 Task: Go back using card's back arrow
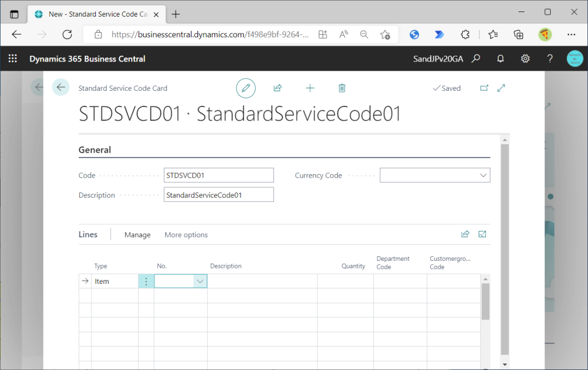[61, 87]
